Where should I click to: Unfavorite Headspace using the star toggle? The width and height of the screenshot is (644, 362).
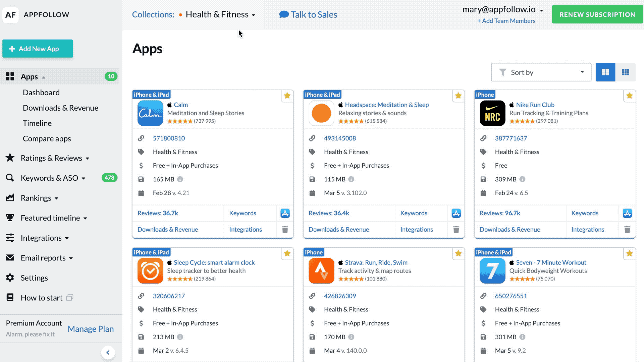(x=458, y=96)
